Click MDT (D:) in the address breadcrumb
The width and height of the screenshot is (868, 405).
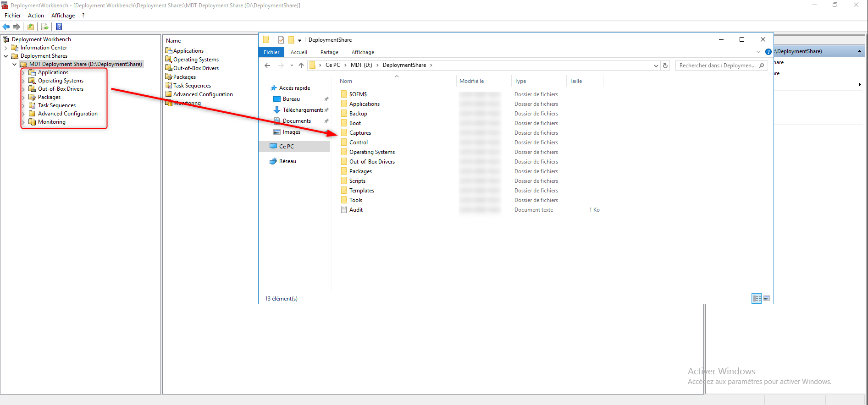pyautogui.click(x=361, y=65)
